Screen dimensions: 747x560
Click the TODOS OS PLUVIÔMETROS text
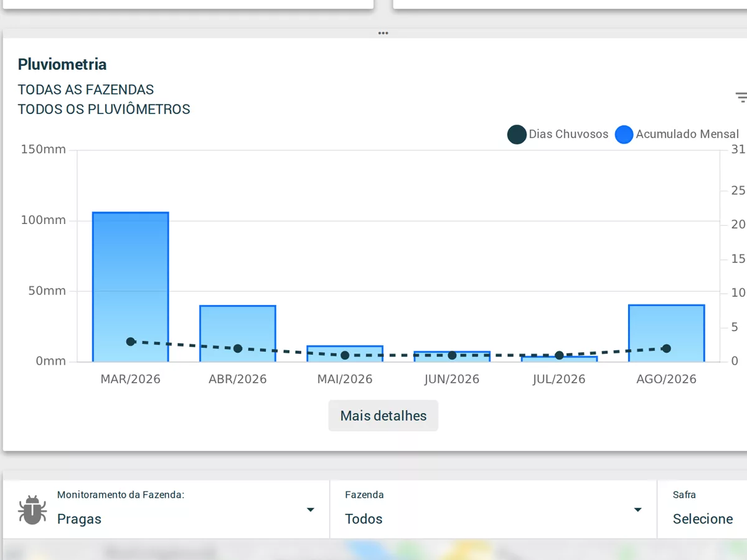click(x=104, y=110)
